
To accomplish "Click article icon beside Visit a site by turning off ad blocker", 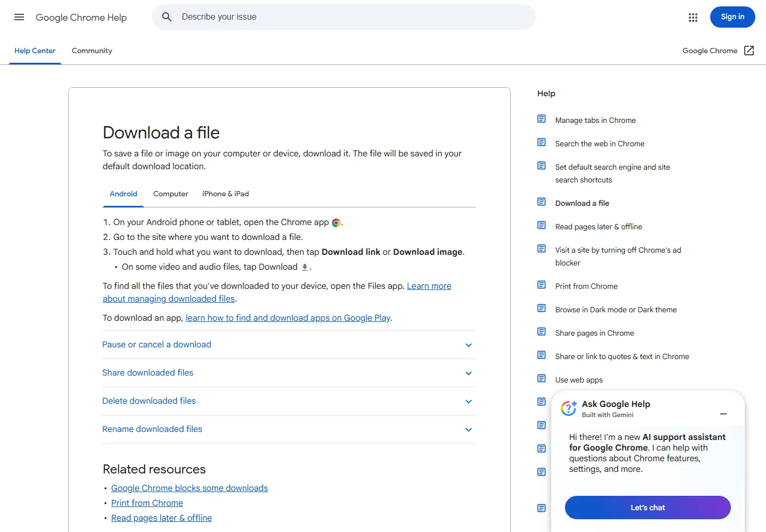I will [542, 248].
